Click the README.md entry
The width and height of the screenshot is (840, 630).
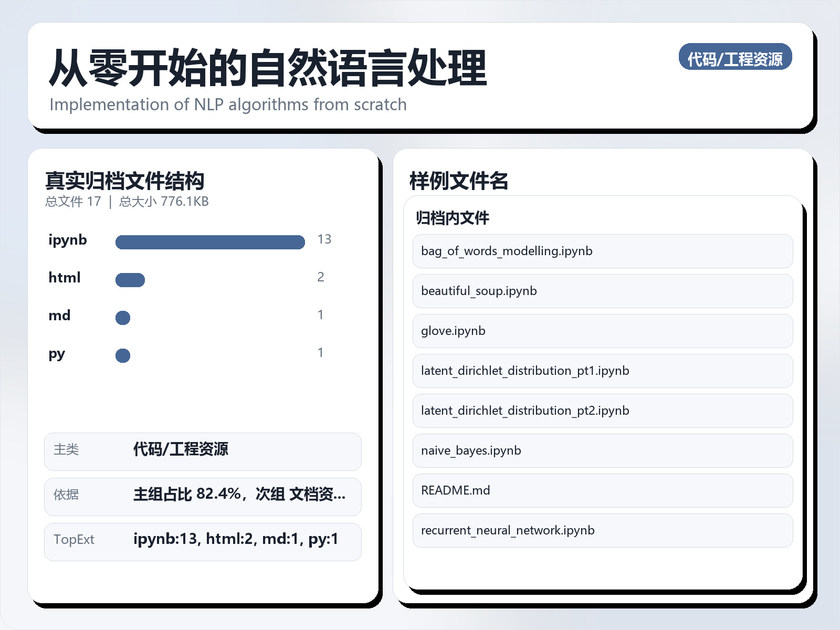pyautogui.click(x=602, y=490)
